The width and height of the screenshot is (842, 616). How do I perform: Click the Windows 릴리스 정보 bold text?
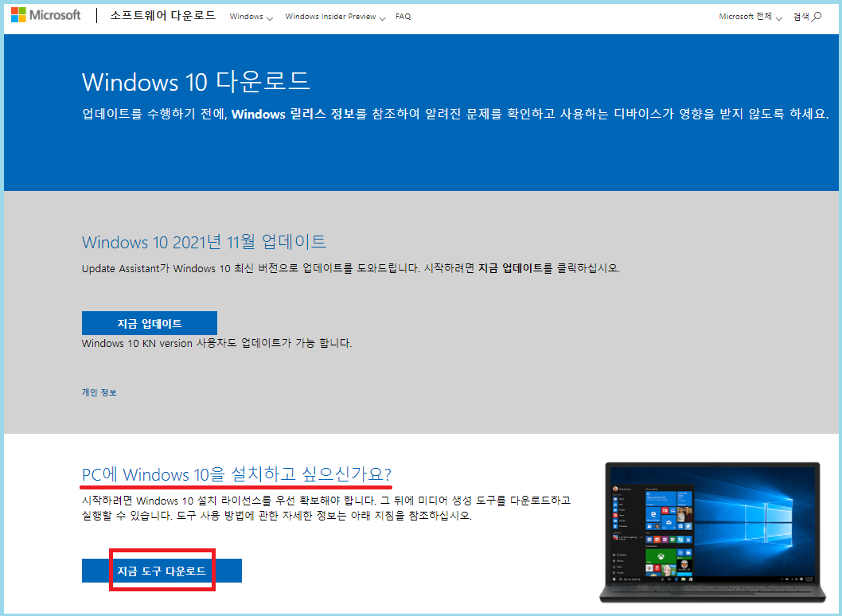pos(294,114)
